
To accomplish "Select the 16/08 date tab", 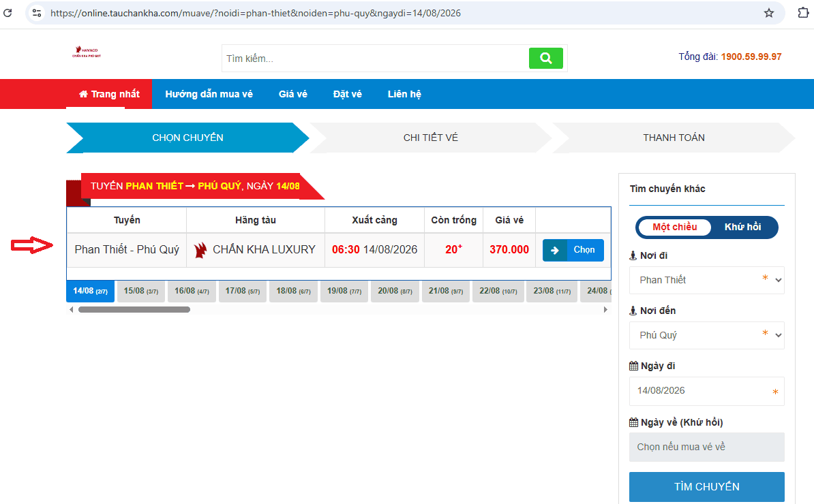I will [x=192, y=291].
